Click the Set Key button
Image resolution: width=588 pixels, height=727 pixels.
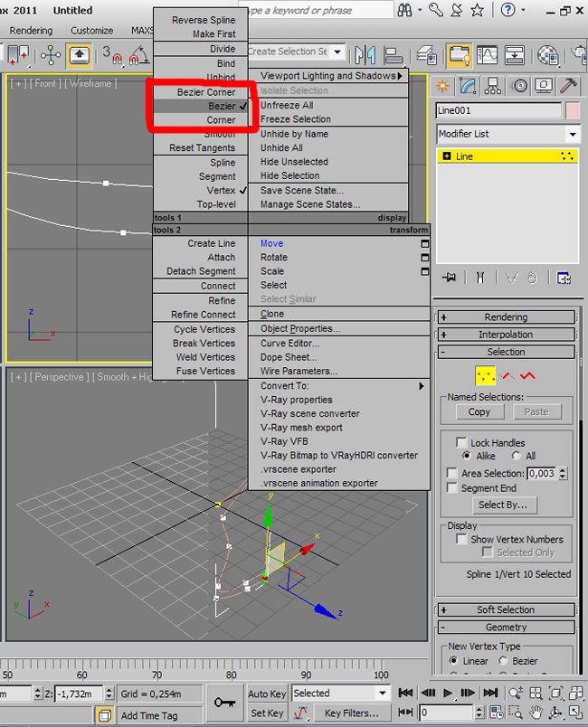coord(267,713)
